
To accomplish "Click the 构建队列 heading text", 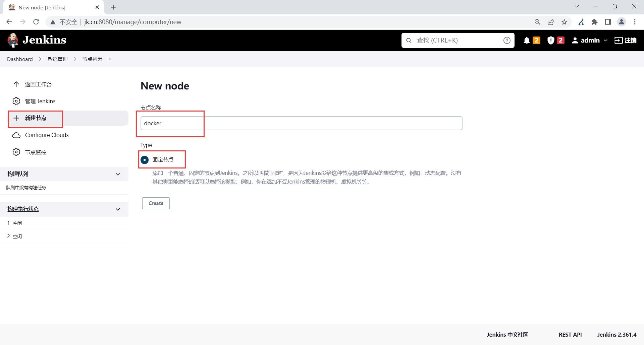I will (x=18, y=174).
